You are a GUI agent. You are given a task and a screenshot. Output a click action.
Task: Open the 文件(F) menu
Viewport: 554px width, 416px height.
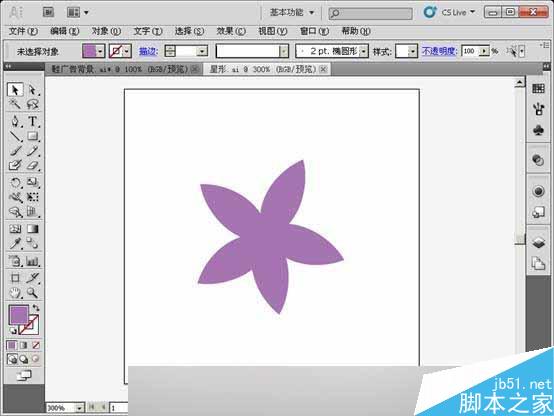[23, 31]
